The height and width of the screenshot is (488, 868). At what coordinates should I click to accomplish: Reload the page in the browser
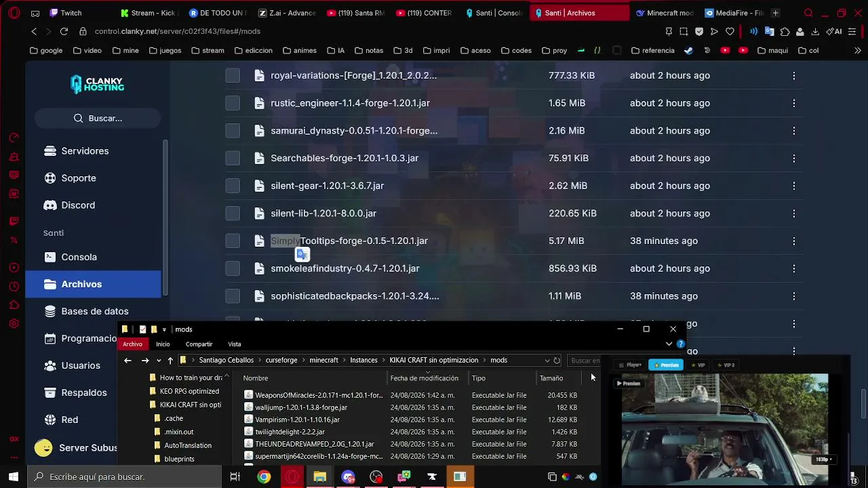64,31
